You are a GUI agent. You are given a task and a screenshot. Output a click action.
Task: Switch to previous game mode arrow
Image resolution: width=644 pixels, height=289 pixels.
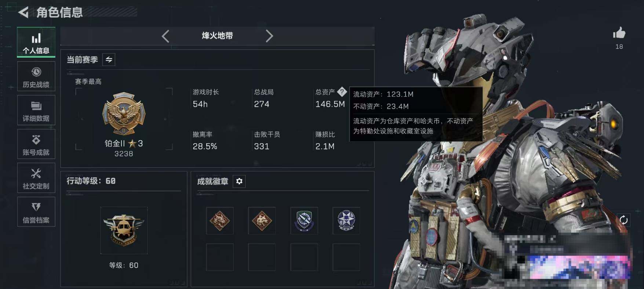[165, 36]
